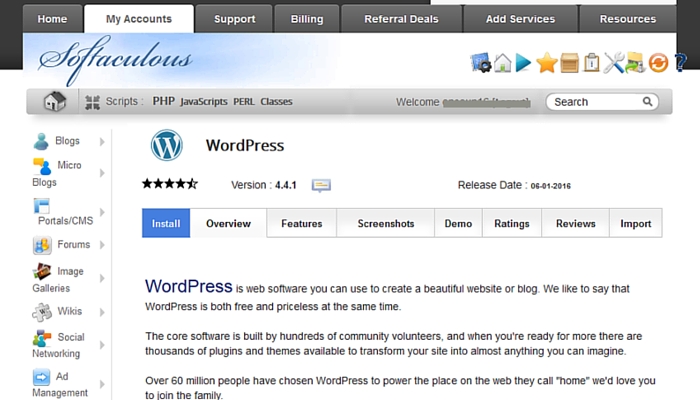Open the Demo tab

(458, 223)
